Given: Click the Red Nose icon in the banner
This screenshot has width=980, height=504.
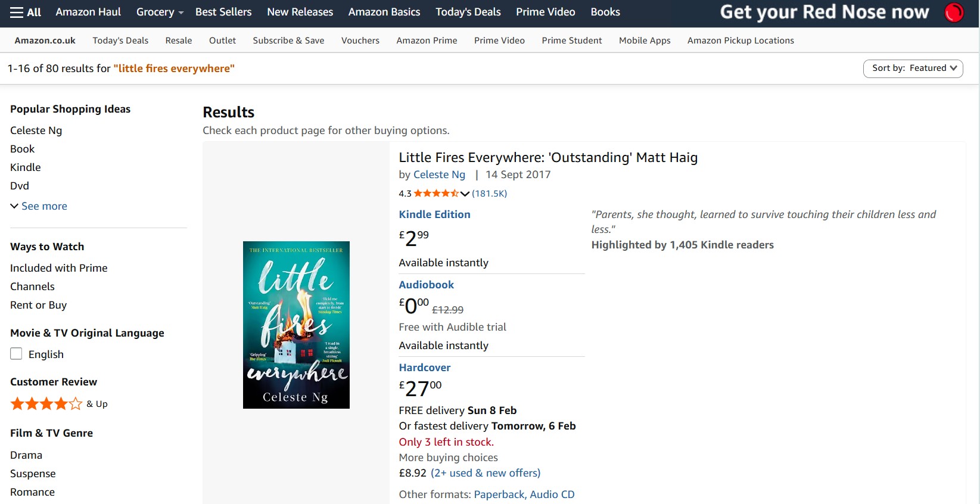Looking at the screenshot, I should (954, 12).
